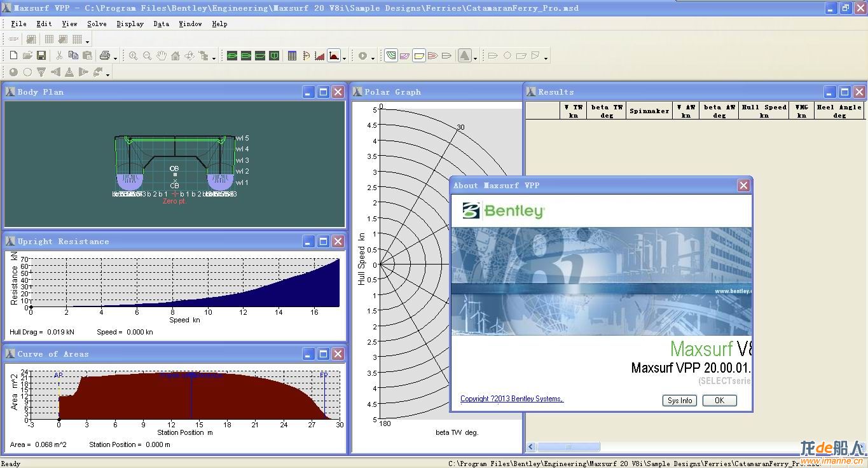Expand the Solve toolbar dropdown arrow
Viewport: 868px width, 468px height.
373,58
